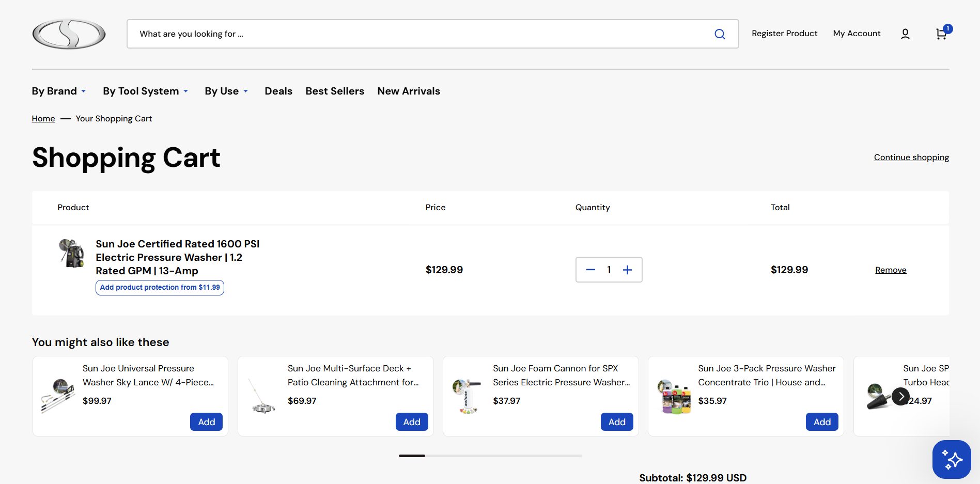The width and height of the screenshot is (980, 484).
Task: Click the $35.97 Concentrate Trio price
Action: point(712,401)
